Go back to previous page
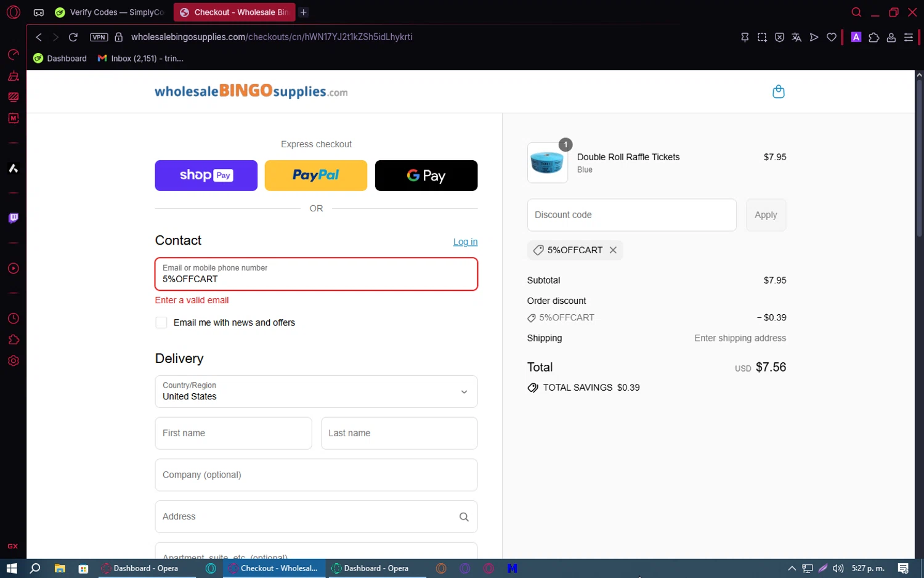The height and width of the screenshot is (578, 924). coord(39,37)
